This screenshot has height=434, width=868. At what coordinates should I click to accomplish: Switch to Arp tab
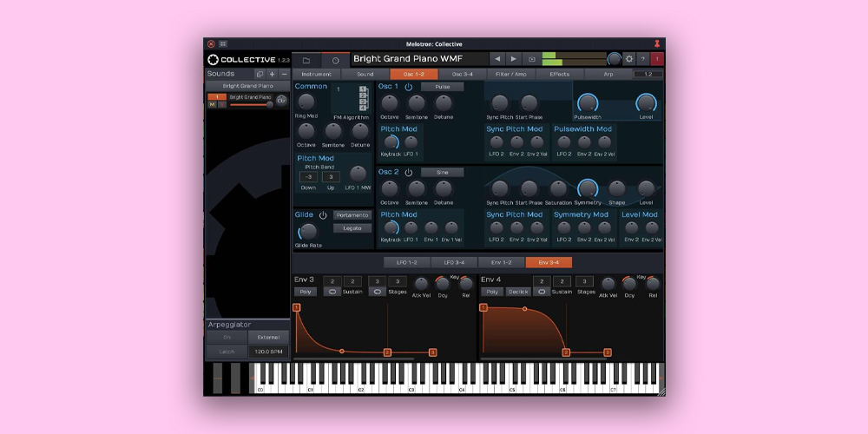click(x=608, y=74)
